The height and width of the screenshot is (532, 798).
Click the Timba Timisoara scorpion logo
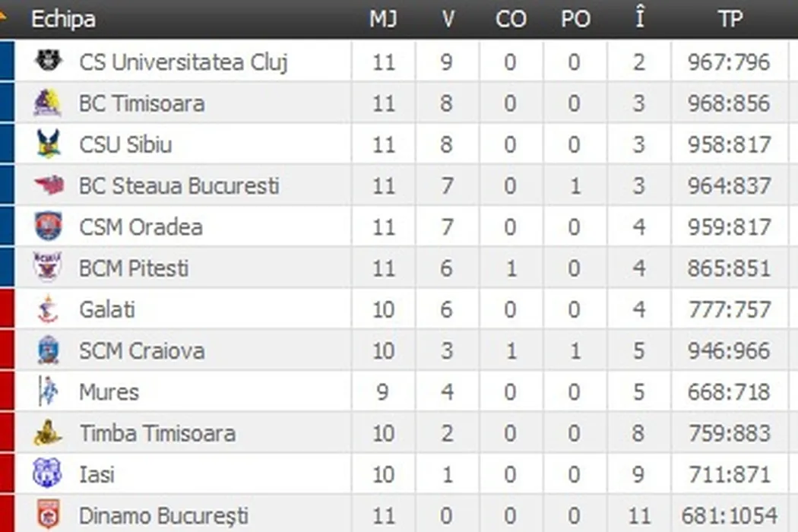(x=48, y=433)
